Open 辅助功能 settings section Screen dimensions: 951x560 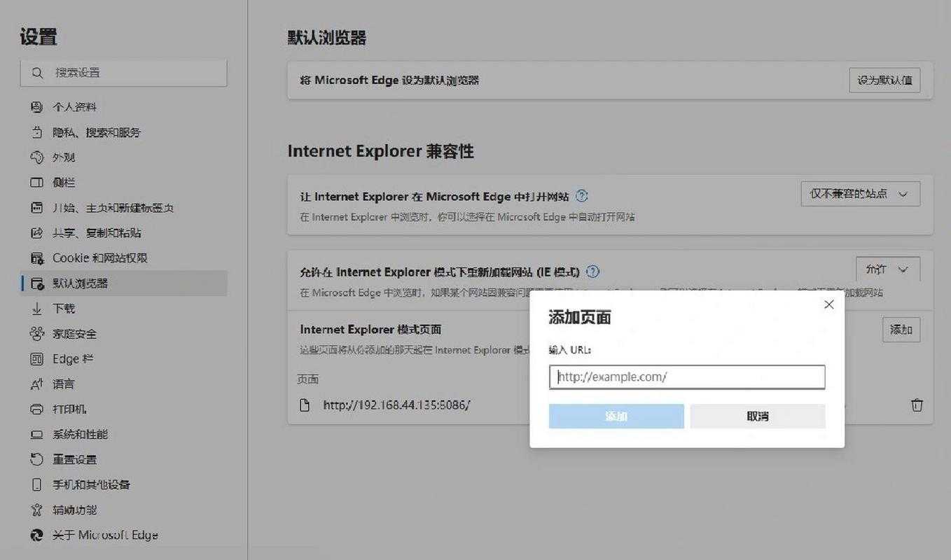(x=124, y=510)
